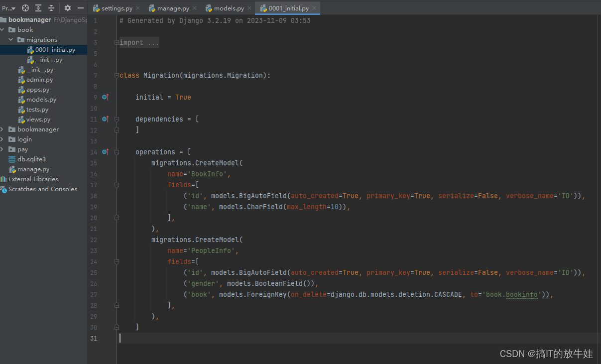Viewport: 601px width, 364px height.
Task: Place the cursor on empty line 31
Action: [359, 339]
